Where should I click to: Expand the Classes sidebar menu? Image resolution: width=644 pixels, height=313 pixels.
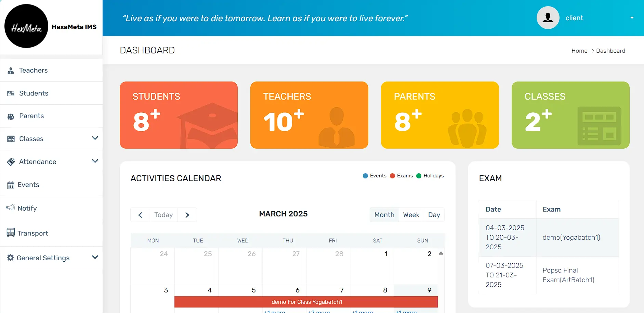click(95, 138)
